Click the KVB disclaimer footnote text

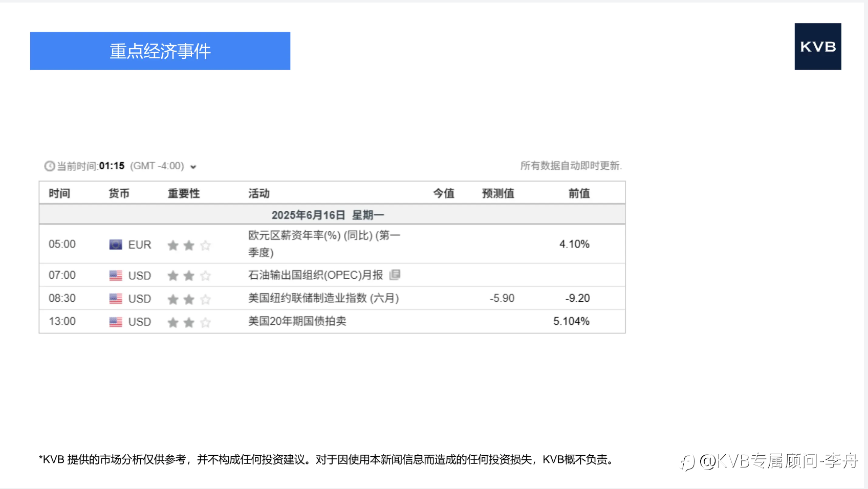click(327, 460)
